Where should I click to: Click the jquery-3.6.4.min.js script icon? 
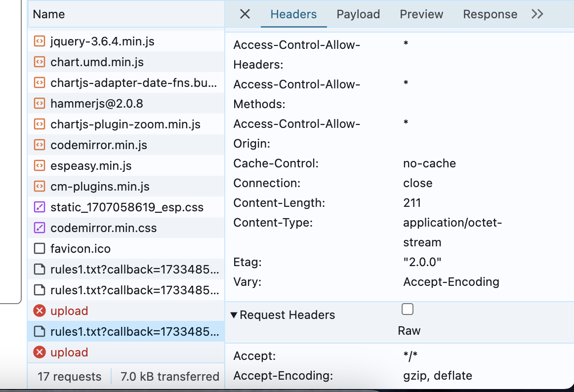pos(39,41)
